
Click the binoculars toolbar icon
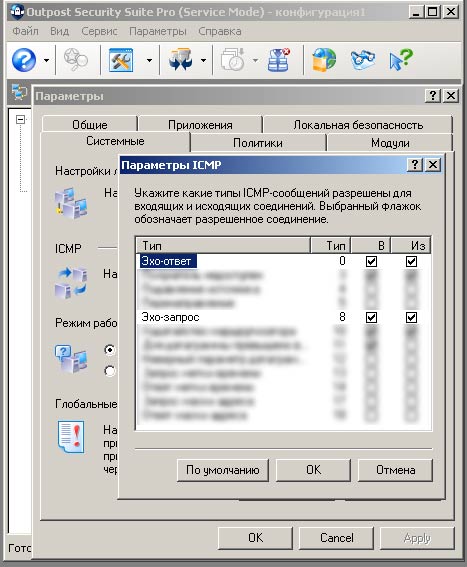[x=362, y=60]
